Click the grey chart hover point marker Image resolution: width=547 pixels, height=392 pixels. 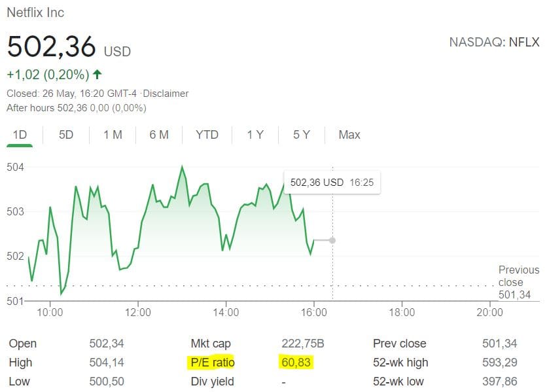[332, 240]
